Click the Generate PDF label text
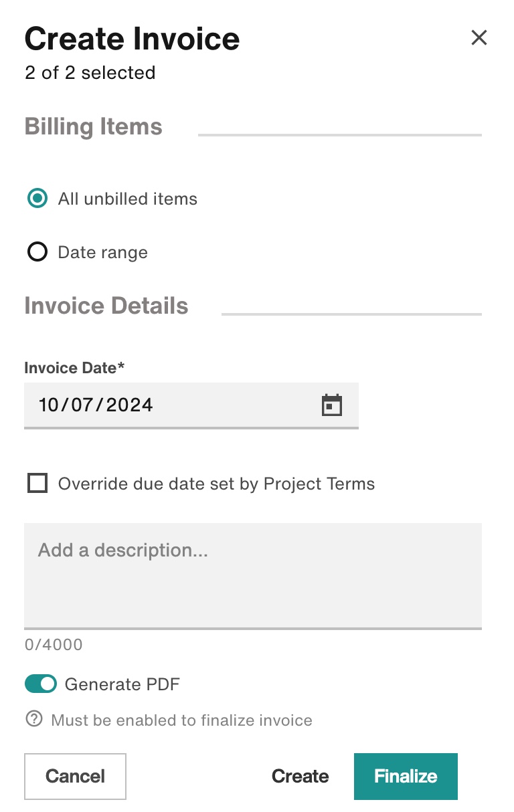Image resolution: width=514 pixels, height=812 pixels. 122,684
